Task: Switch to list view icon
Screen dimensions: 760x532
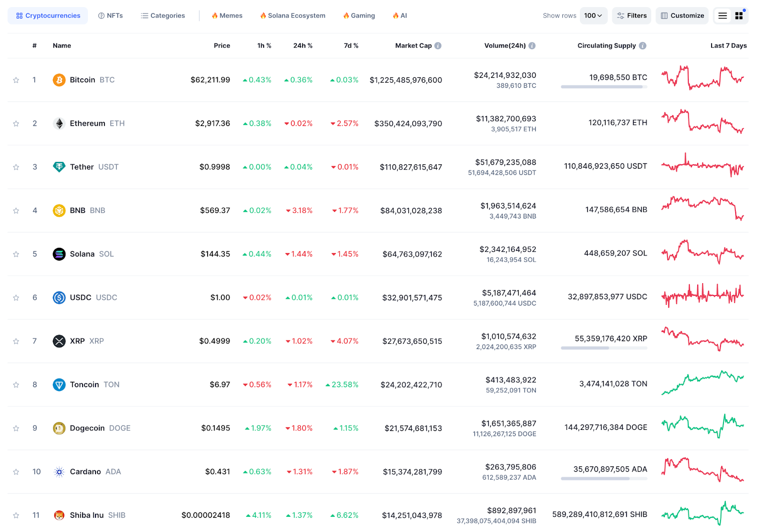Action: pyautogui.click(x=722, y=16)
